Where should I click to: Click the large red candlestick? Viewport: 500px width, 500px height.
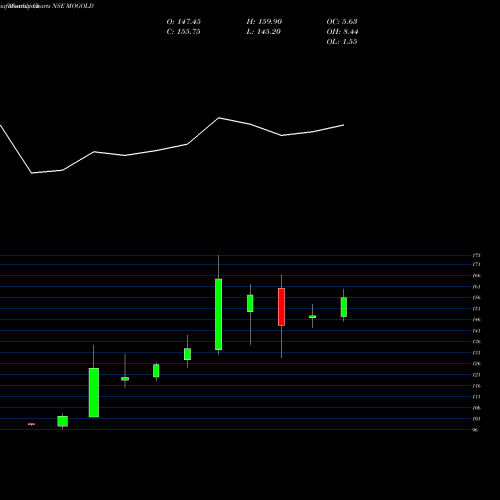pyautogui.click(x=282, y=307)
